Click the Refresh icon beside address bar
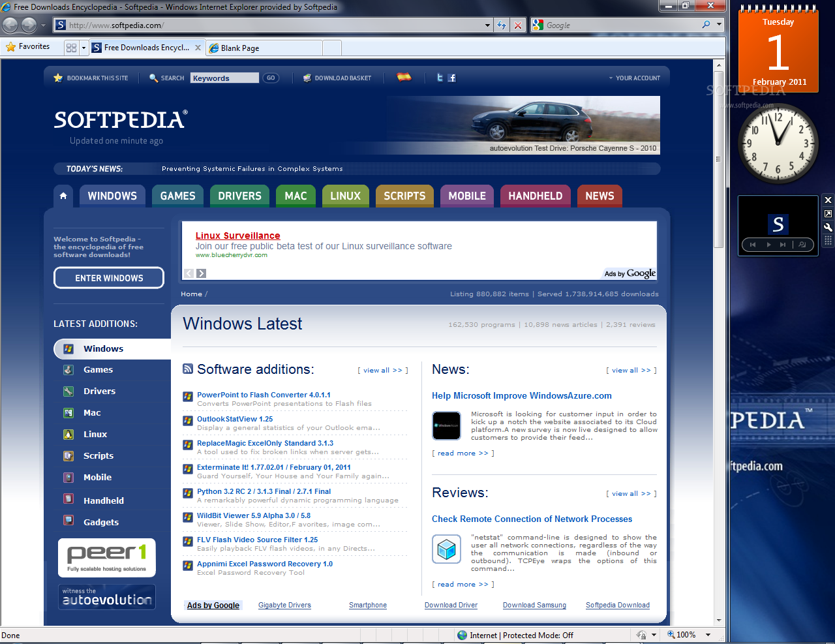The width and height of the screenshot is (835, 644). click(502, 25)
